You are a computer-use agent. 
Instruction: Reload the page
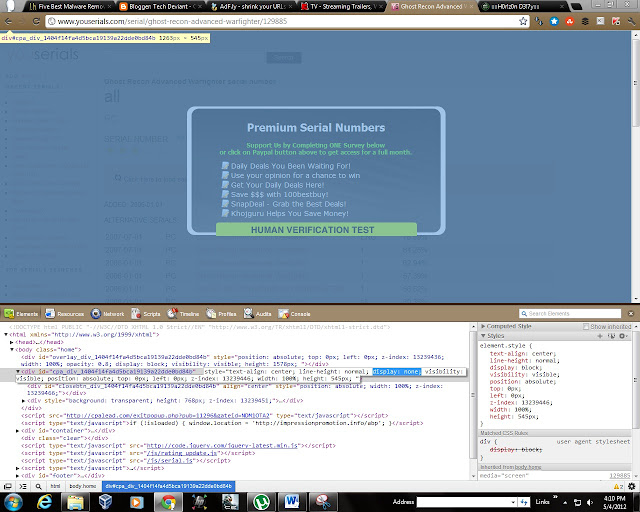coord(36,21)
